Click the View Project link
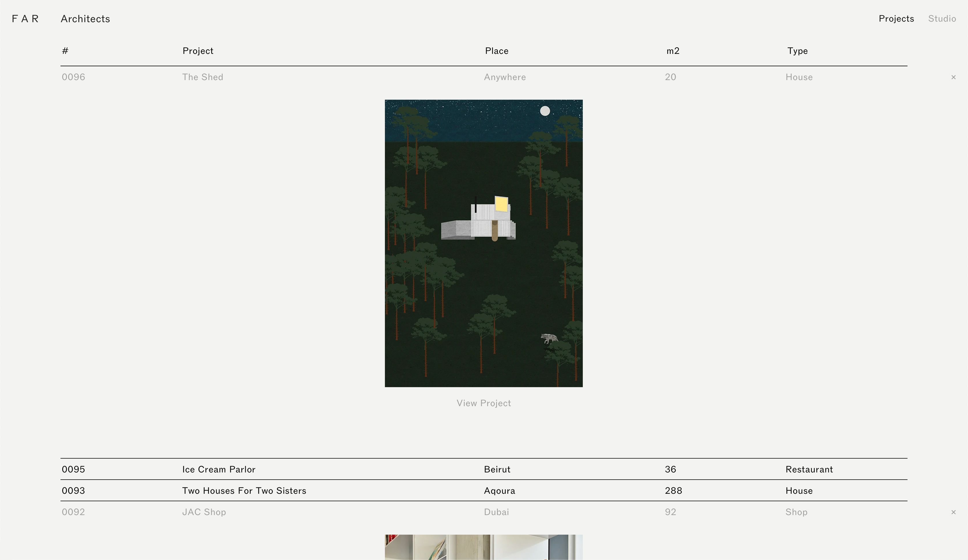Image resolution: width=968 pixels, height=560 pixels. click(483, 403)
